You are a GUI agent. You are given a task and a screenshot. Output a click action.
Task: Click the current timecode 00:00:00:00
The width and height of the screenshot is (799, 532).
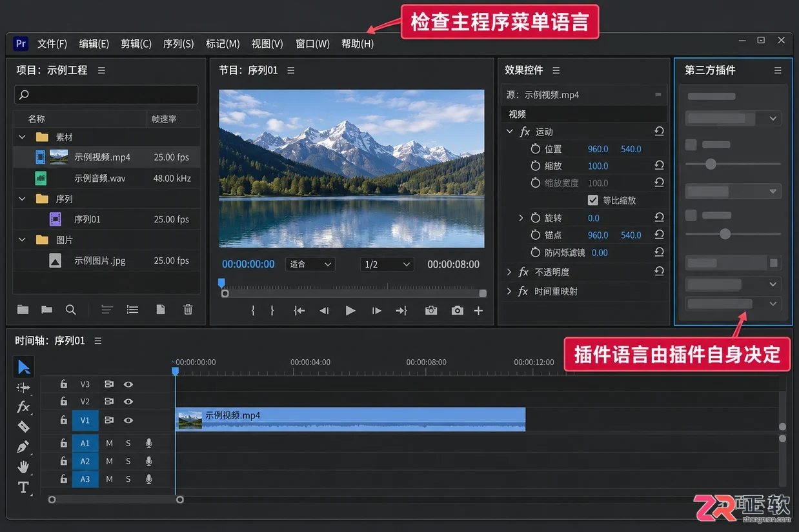tap(248, 264)
